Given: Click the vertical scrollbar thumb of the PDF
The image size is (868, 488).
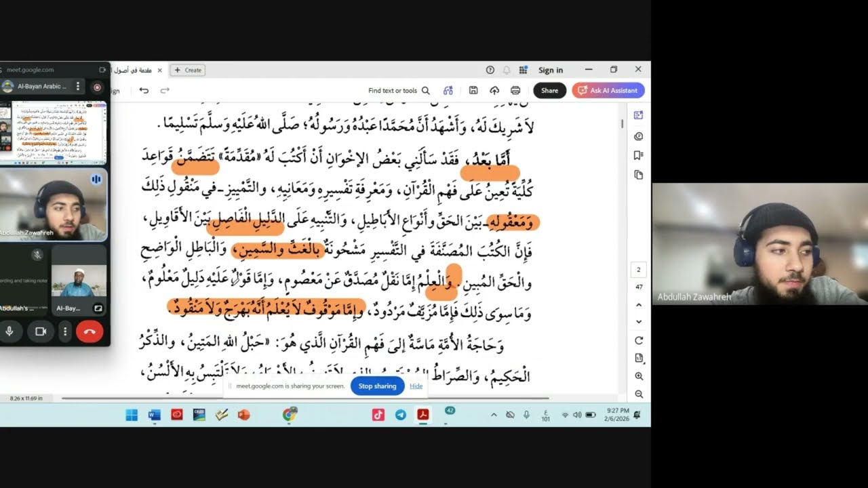Looking at the screenshot, I should pyautogui.click(x=622, y=123).
